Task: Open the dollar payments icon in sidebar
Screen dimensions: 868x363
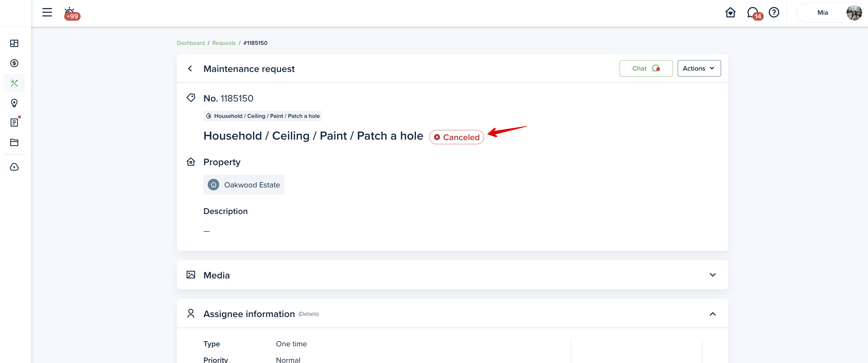Action: 14,63
